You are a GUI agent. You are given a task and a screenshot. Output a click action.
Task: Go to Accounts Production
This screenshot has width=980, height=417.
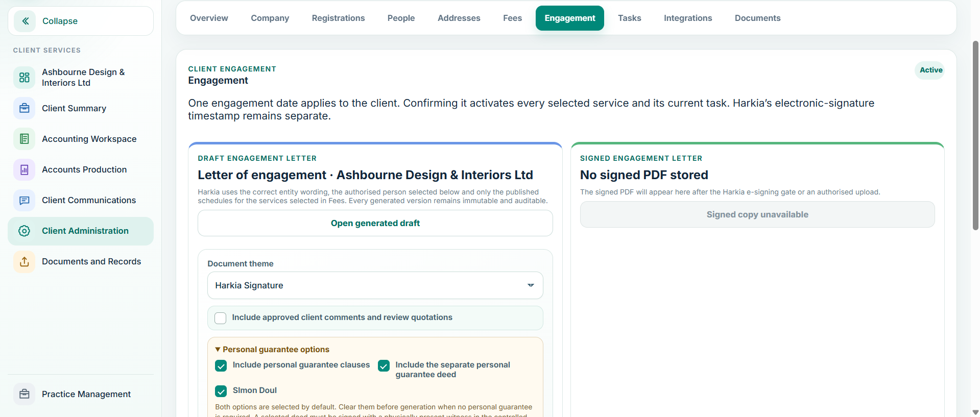(81, 169)
